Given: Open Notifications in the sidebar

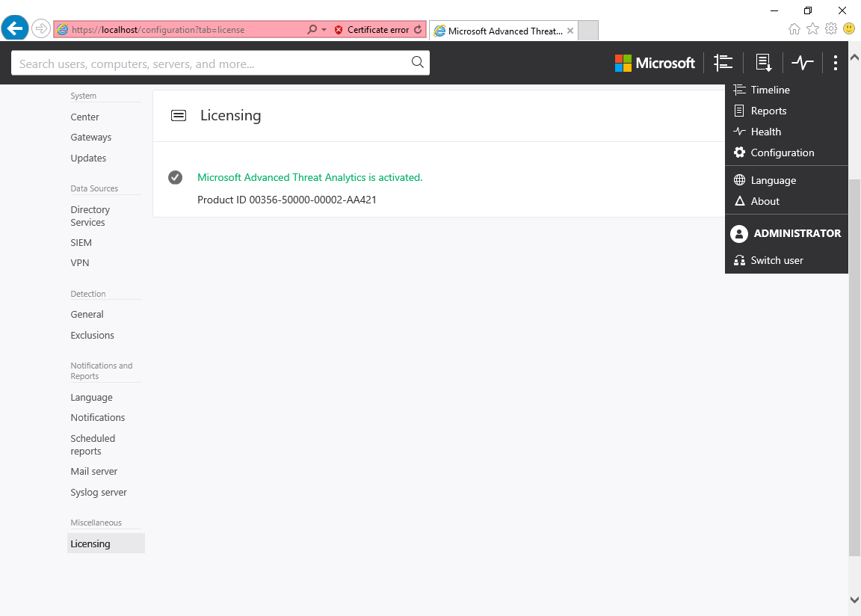Looking at the screenshot, I should coord(98,418).
